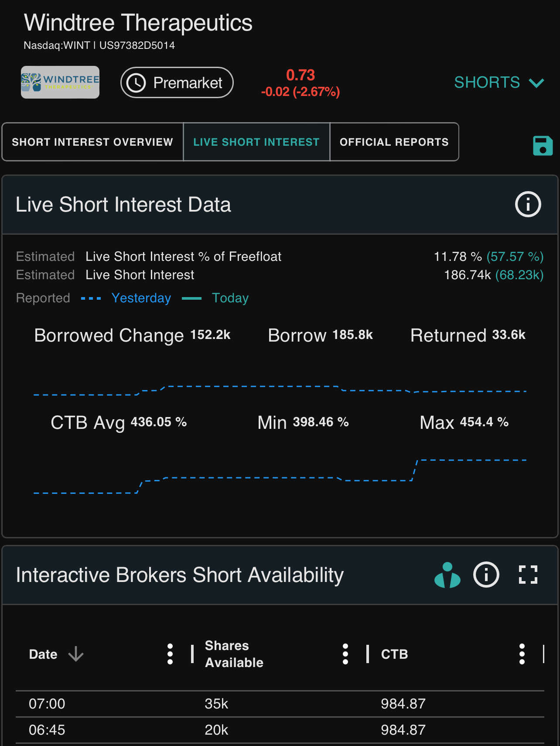Select the 07:00 row time cell
This screenshot has width=560, height=746.
click(x=47, y=704)
